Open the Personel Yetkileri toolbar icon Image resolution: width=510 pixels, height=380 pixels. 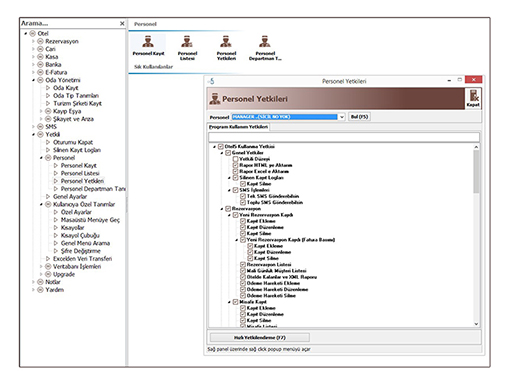point(226,48)
